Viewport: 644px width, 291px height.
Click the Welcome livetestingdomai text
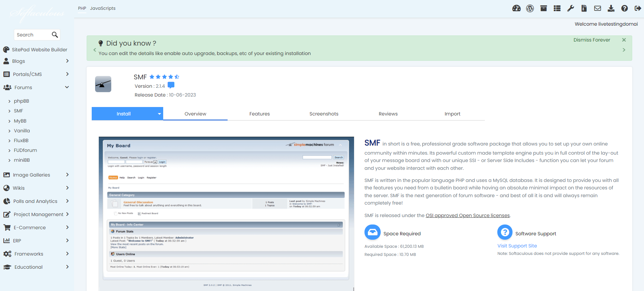(x=606, y=24)
